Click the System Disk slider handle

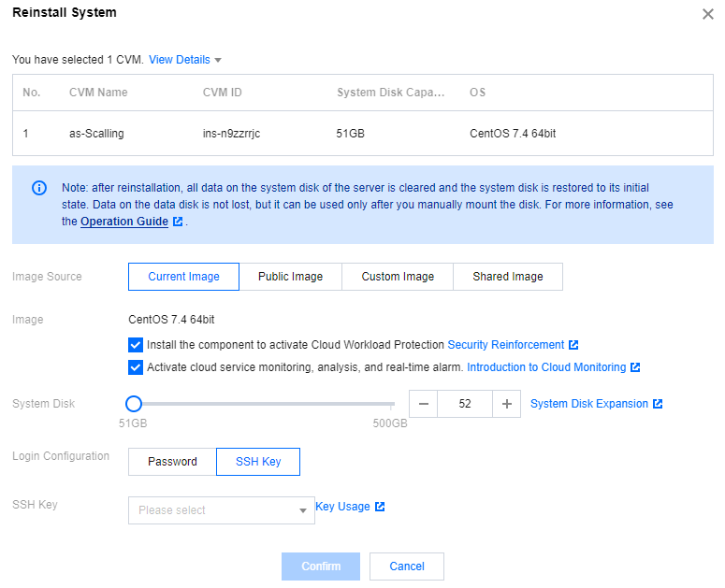[x=134, y=404]
